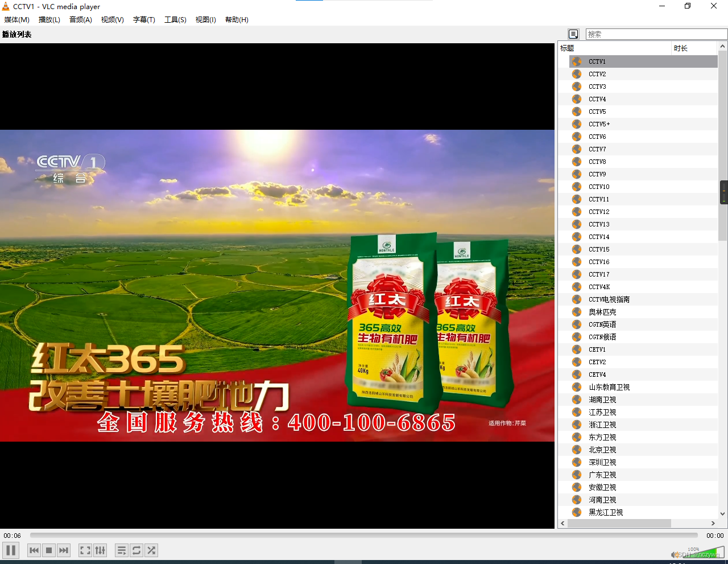The image size is (728, 564).
Task: Open extended settings (equalizer icon)
Action: pos(100,550)
